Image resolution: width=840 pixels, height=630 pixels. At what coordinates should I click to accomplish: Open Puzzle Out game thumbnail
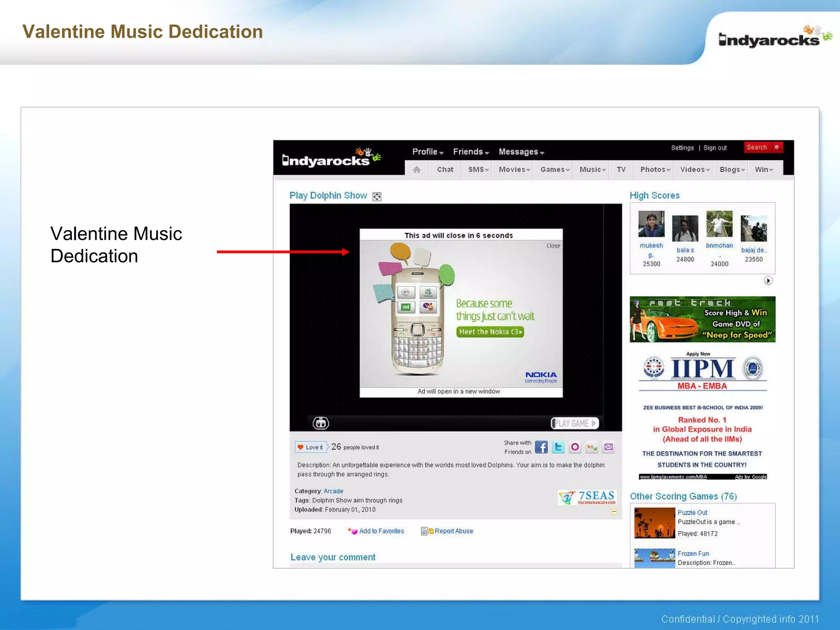pos(654,523)
